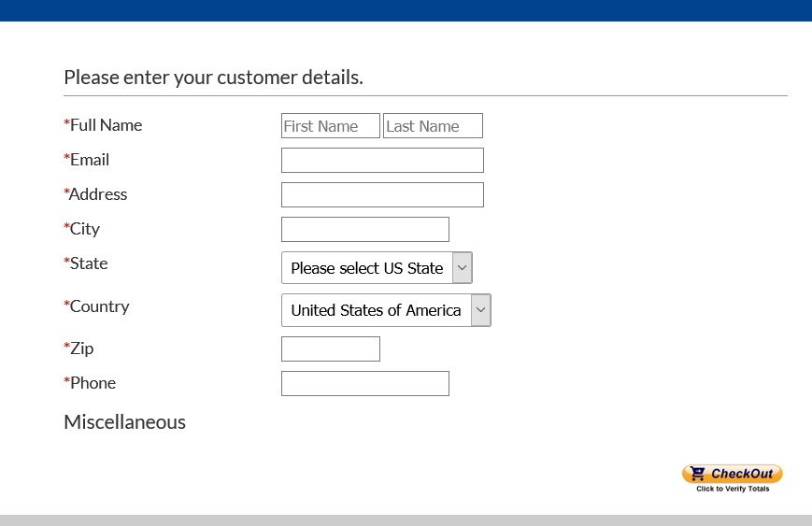This screenshot has width=812, height=526.
Task: Select the City input field
Action: 365,229
